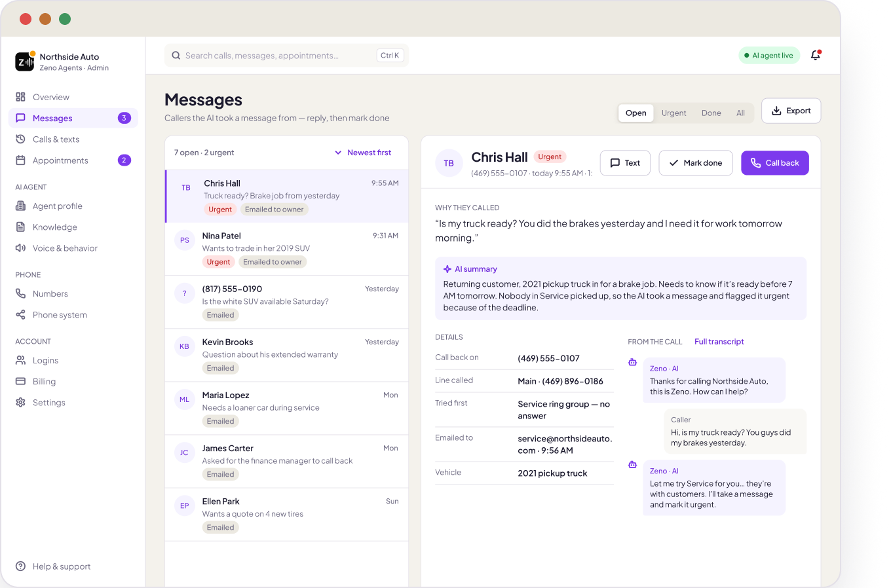Click the Help & support question icon

pyautogui.click(x=20, y=566)
